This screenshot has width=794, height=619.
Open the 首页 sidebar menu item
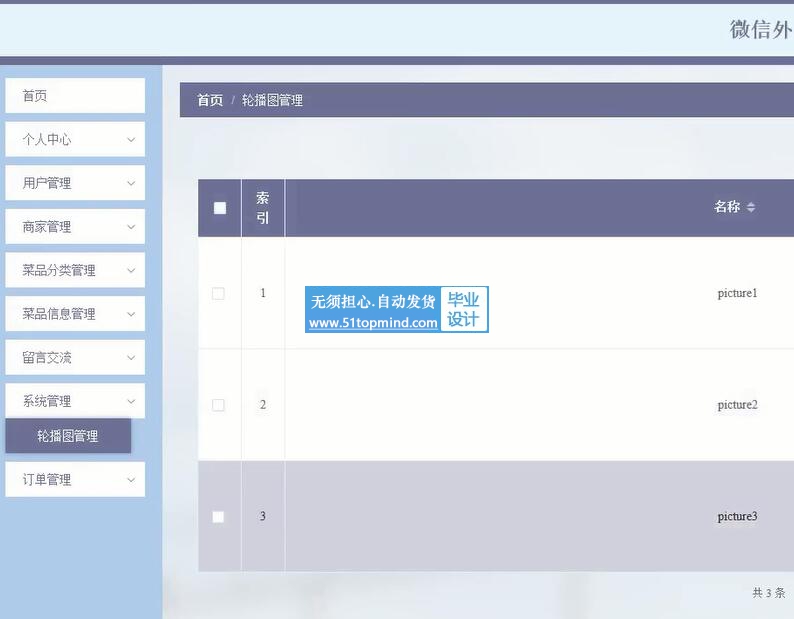pyautogui.click(x=75, y=96)
